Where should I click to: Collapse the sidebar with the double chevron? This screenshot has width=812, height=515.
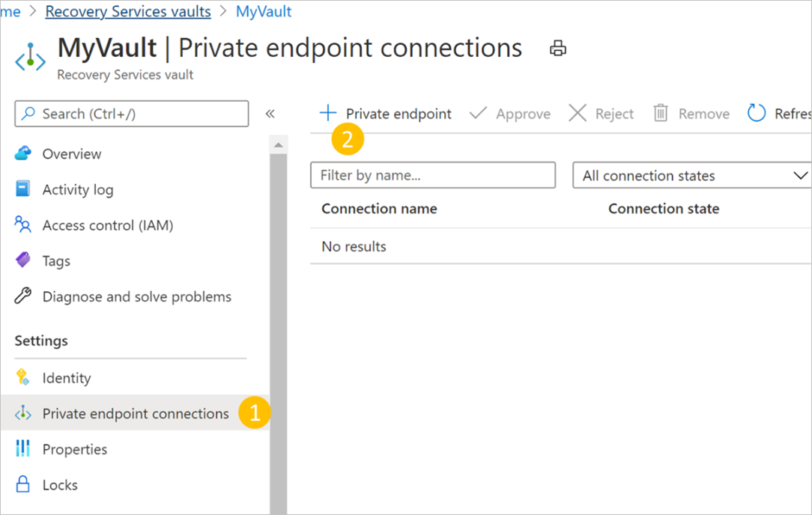click(270, 113)
